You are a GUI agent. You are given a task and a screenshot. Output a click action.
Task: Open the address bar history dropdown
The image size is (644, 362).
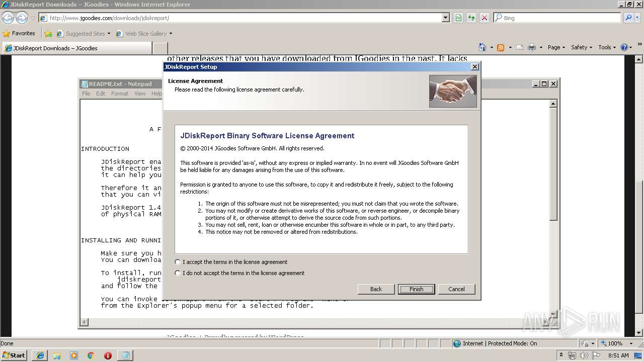[445, 18]
